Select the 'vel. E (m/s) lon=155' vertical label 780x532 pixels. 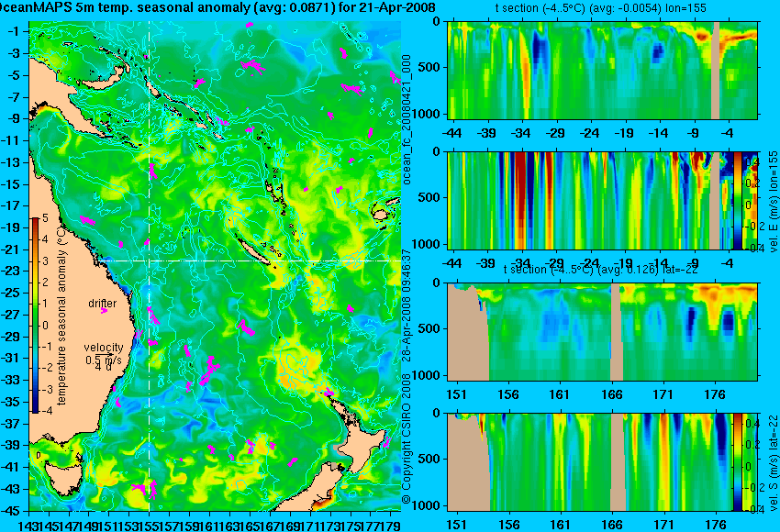click(x=774, y=202)
